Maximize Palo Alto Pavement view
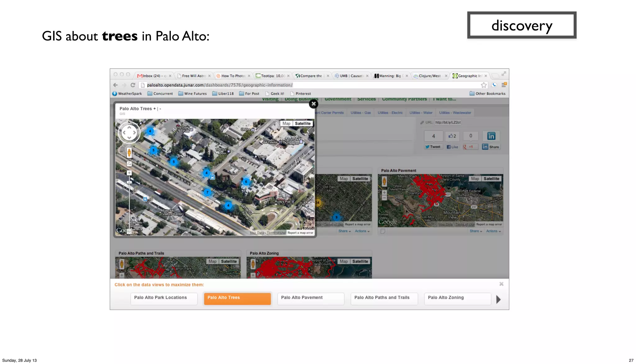636x364 pixels. [311, 299]
